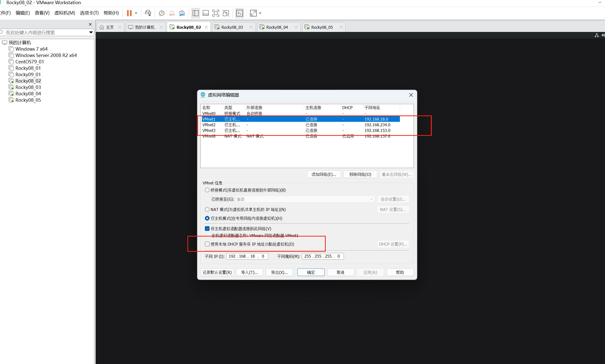Toggle the thumbnail bar view icon

pos(206,13)
